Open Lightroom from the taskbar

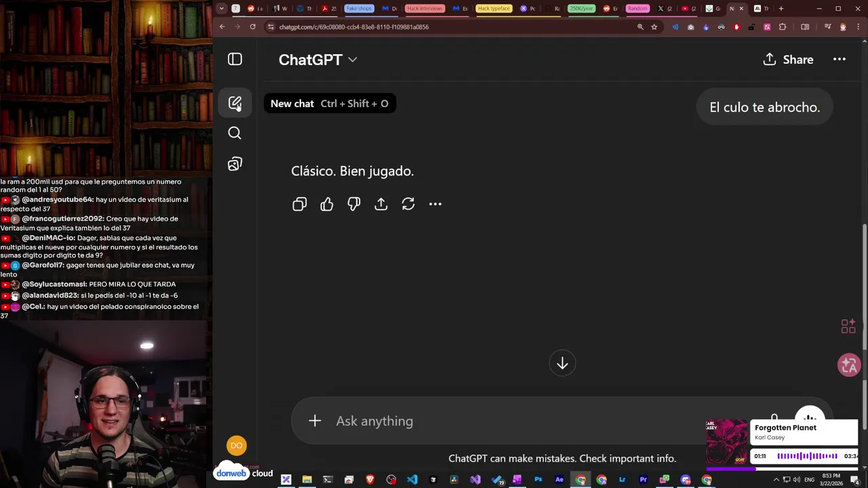pos(623,480)
